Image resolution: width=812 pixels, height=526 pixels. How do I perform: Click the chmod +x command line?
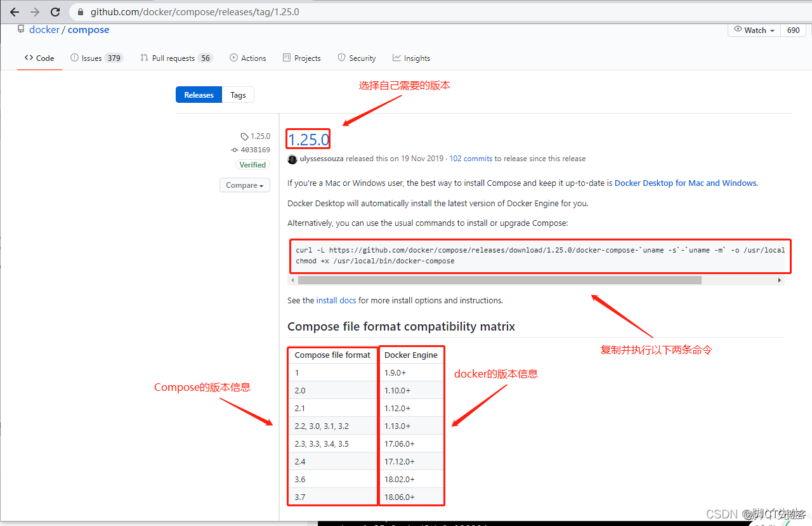375,261
